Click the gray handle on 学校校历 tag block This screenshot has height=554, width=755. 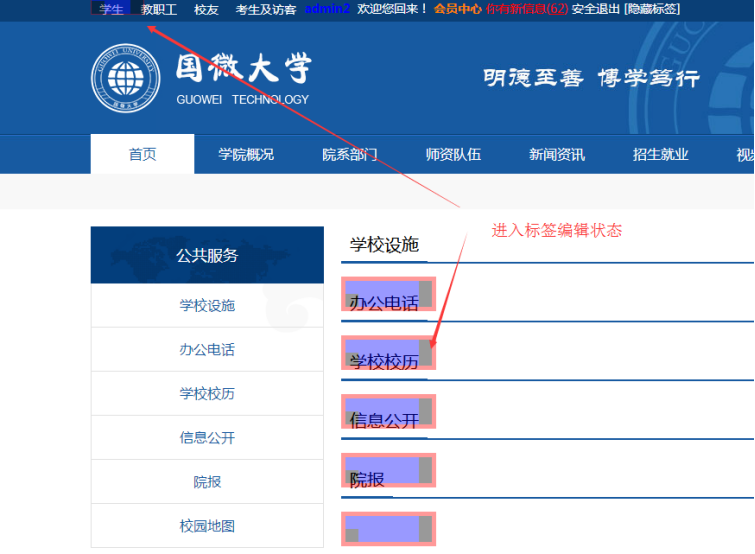[425, 353]
